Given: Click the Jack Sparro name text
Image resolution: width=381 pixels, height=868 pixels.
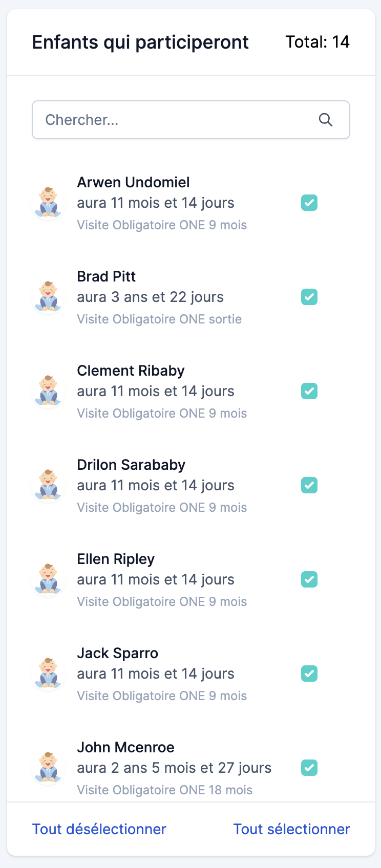Looking at the screenshot, I should tap(117, 653).
